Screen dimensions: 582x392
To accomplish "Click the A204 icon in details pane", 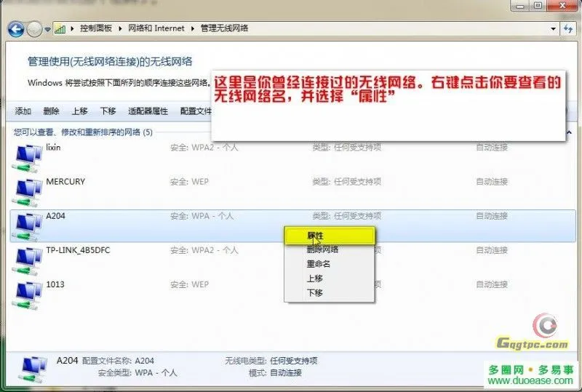I will coord(33,369).
